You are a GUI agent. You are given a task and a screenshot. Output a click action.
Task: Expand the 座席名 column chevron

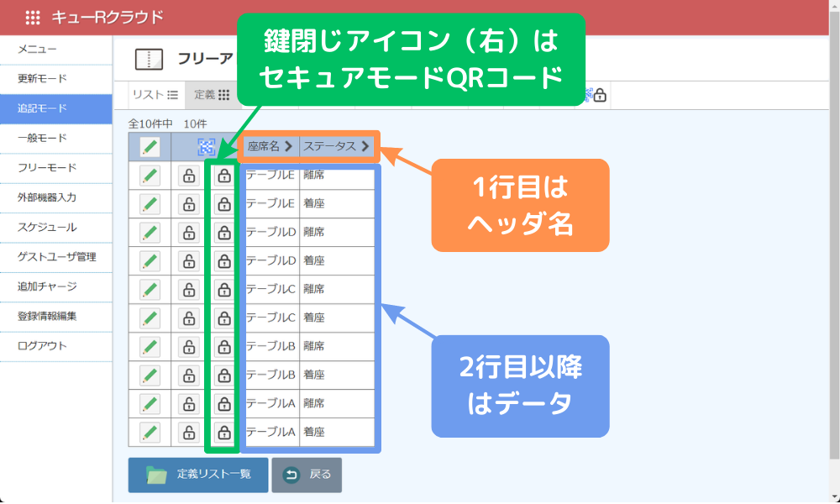(288, 146)
